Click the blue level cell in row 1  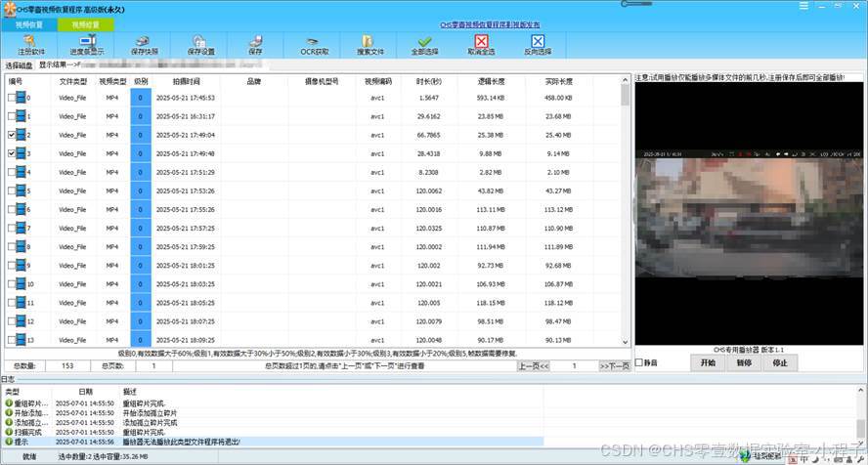click(141, 116)
